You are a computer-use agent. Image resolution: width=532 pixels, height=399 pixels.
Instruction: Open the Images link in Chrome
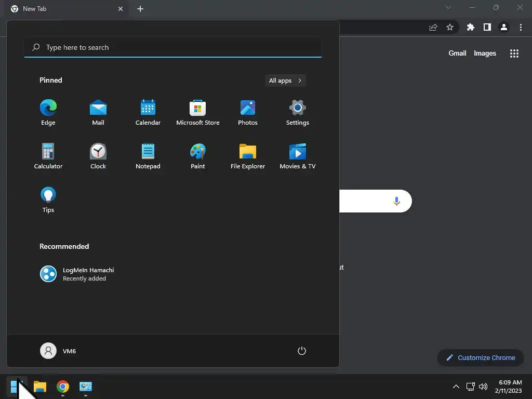coord(485,54)
